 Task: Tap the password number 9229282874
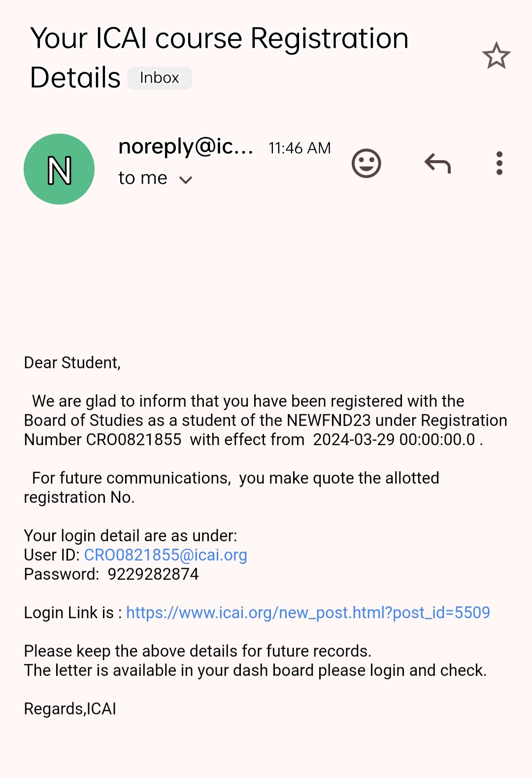point(153,574)
